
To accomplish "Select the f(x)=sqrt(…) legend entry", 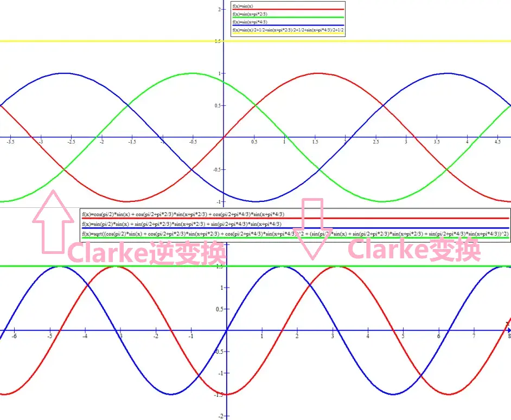I will tap(295, 234).
